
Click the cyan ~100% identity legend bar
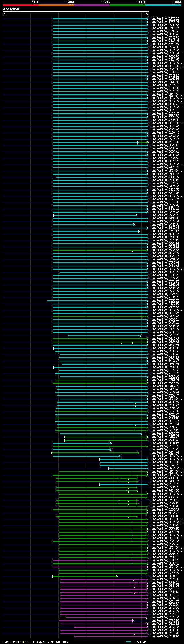click(163, 5)
